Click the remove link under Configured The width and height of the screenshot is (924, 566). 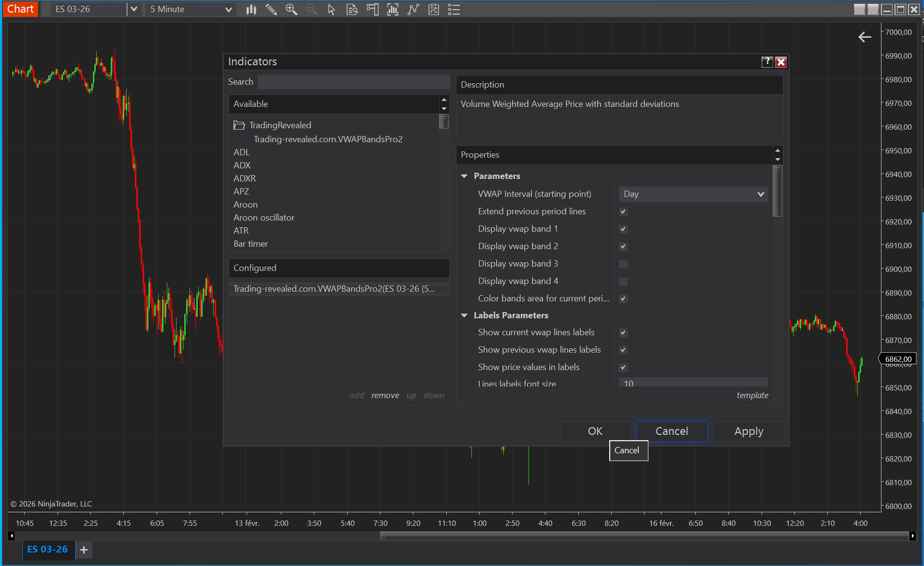coord(385,395)
